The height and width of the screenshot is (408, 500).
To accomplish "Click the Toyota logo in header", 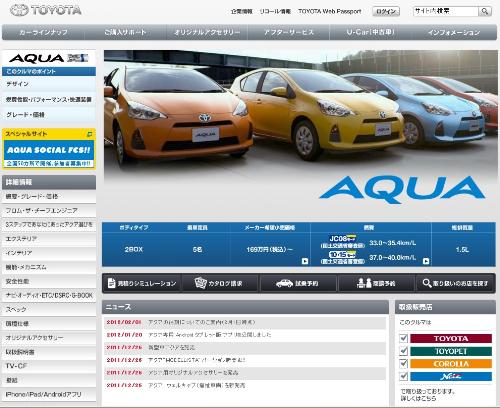I will [x=46, y=10].
